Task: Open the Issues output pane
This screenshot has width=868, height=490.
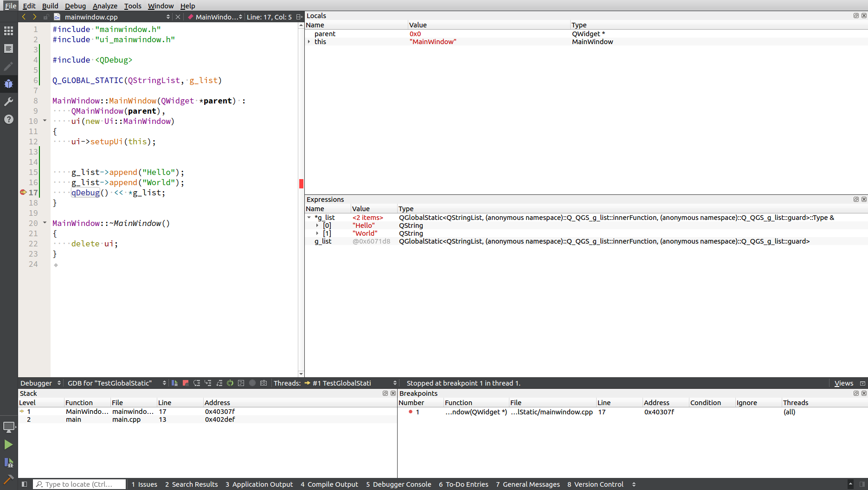Action: click(x=144, y=484)
